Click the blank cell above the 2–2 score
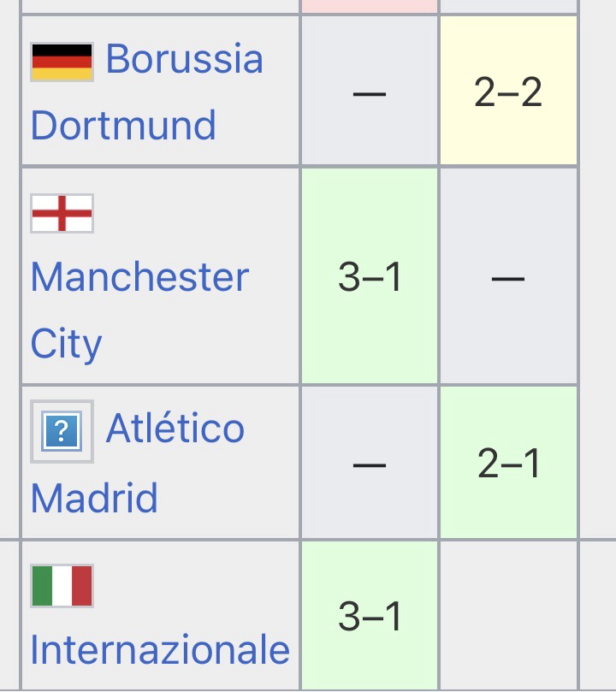616x692 pixels. tap(508, 5)
